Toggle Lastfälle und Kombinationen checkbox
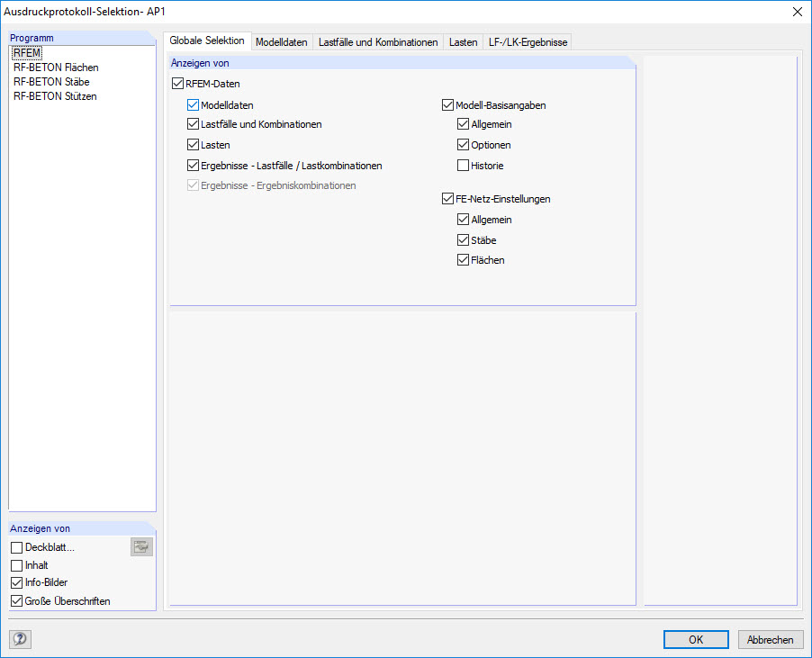The width and height of the screenshot is (812, 658). coord(193,124)
